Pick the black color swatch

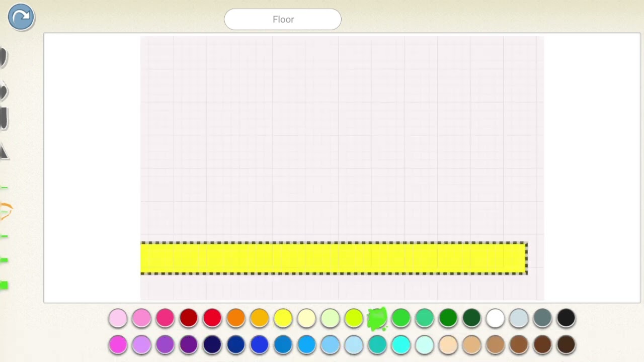click(566, 318)
